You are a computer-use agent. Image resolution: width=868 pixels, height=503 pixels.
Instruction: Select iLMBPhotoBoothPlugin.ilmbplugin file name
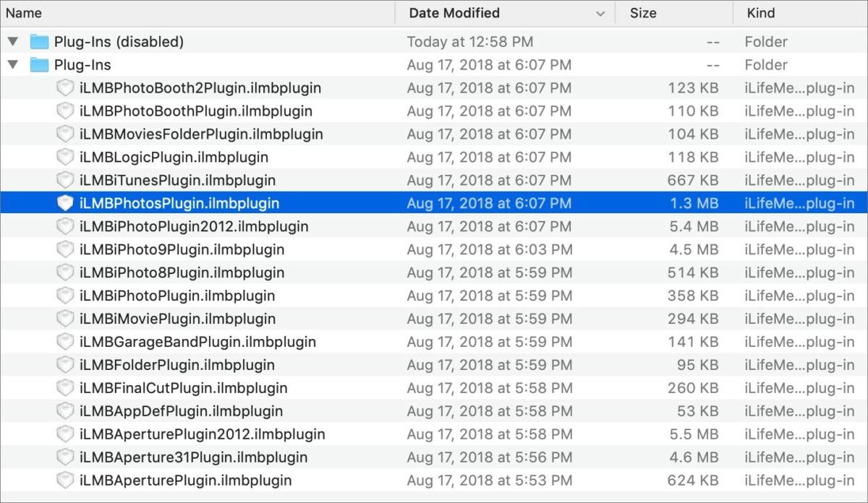pyautogui.click(x=196, y=111)
